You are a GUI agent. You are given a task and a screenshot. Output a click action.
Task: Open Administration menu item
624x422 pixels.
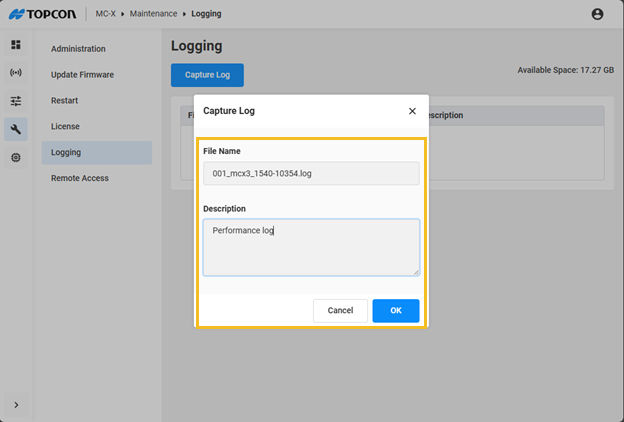(96, 49)
